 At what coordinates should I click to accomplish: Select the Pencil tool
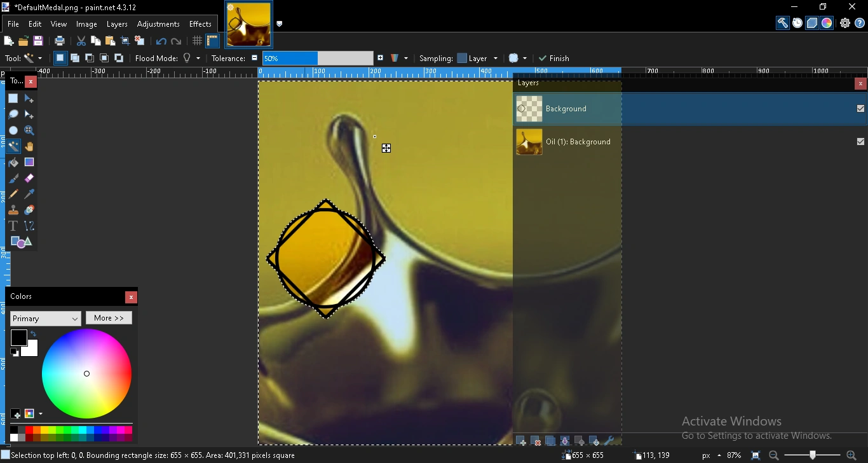coord(13,195)
